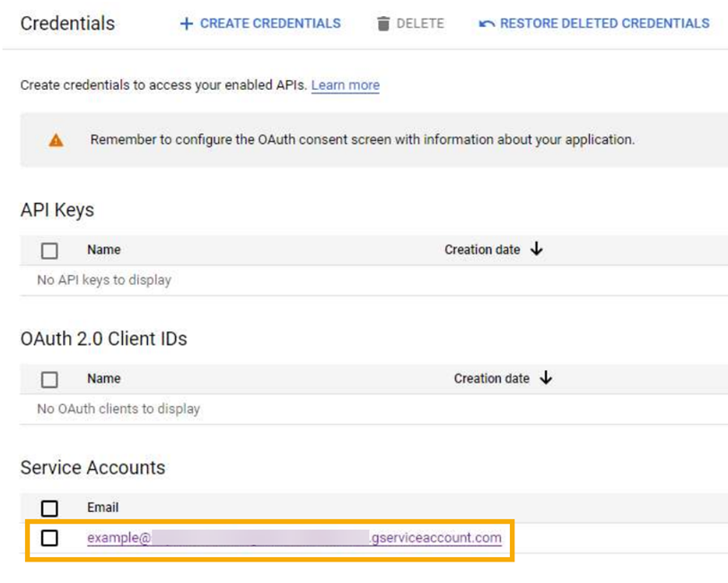Click the Email column header in Service Accounts
728x583 pixels.
(102, 508)
